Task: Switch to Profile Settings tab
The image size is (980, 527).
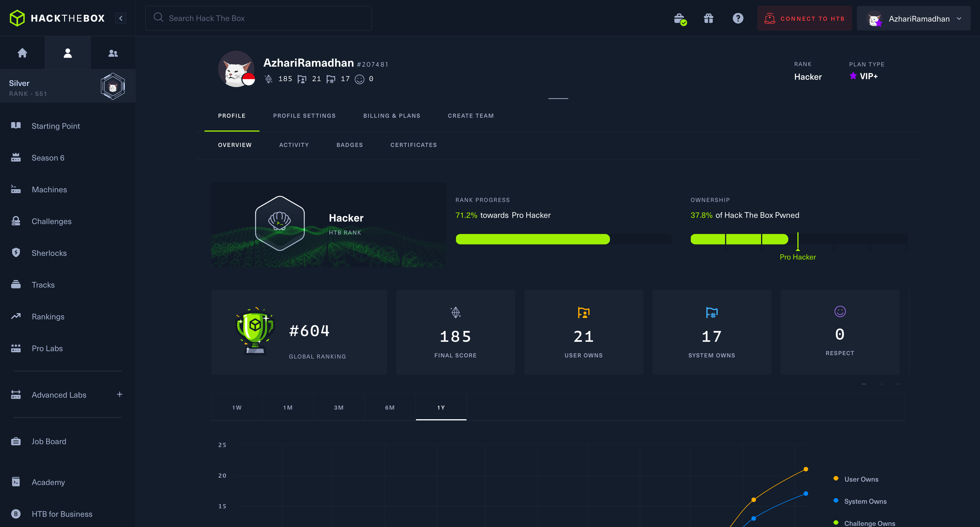Action: [304, 116]
